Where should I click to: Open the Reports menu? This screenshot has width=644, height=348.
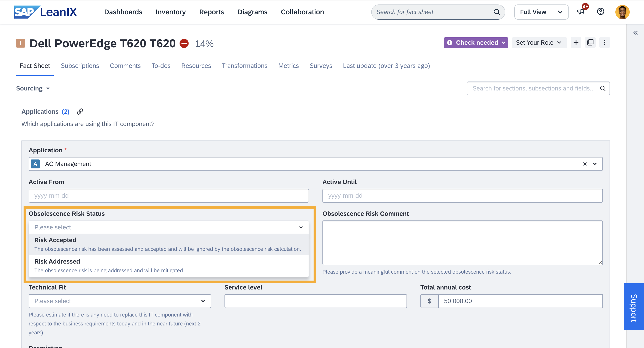(x=211, y=12)
